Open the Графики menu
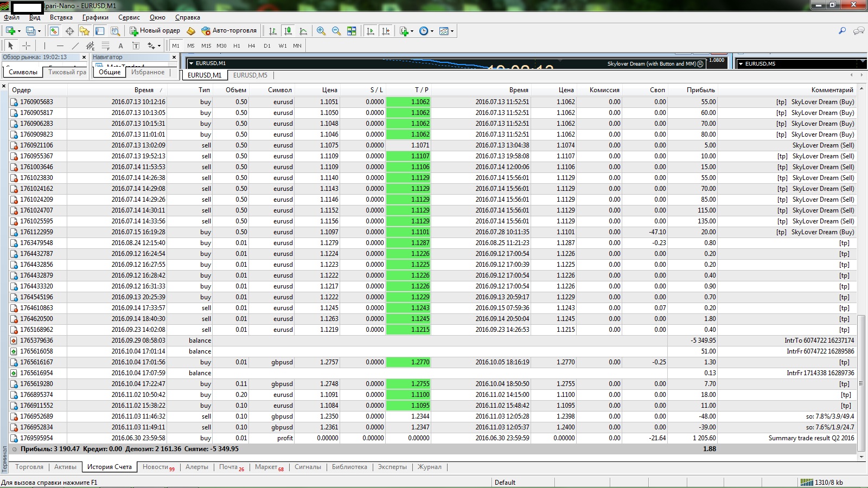This screenshot has height=488, width=868. (x=95, y=17)
